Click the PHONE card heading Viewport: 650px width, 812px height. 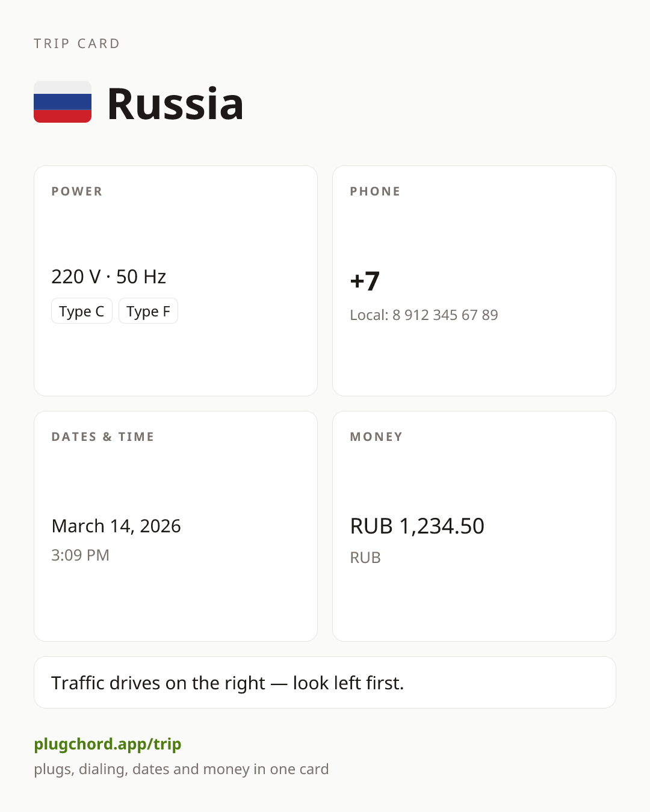point(376,191)
